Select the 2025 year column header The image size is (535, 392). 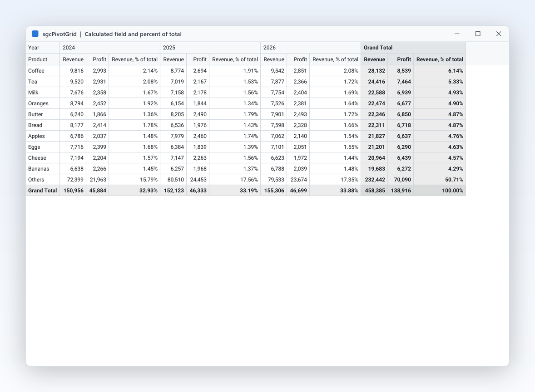pyautogui.click(x=210, y=48)
